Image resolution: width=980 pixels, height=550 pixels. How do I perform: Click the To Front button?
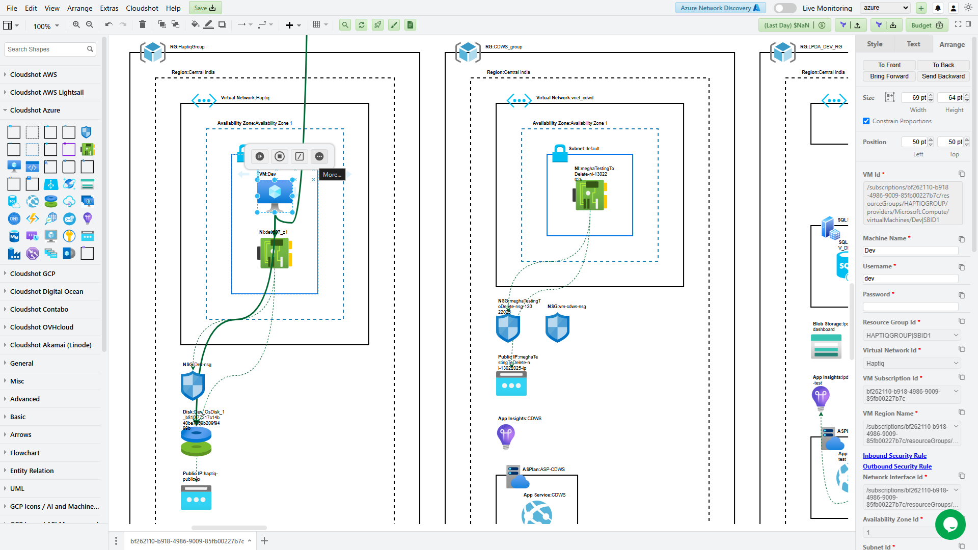(889, 65)
